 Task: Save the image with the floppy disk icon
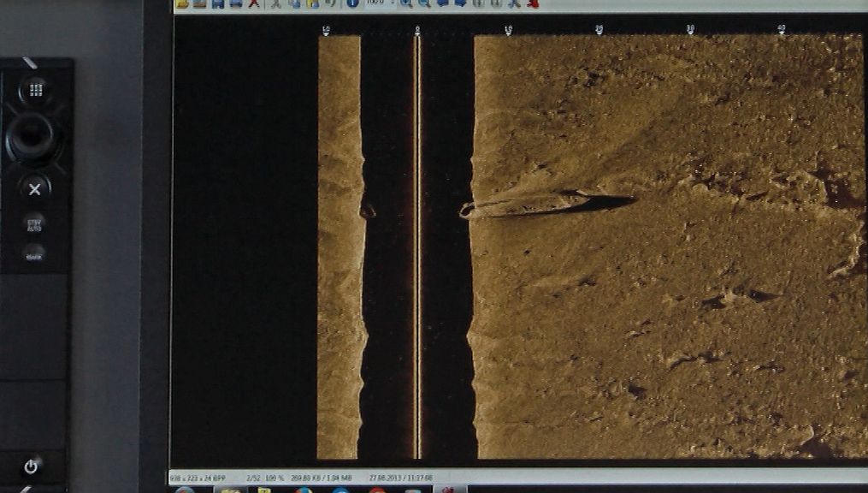point(217,3)
